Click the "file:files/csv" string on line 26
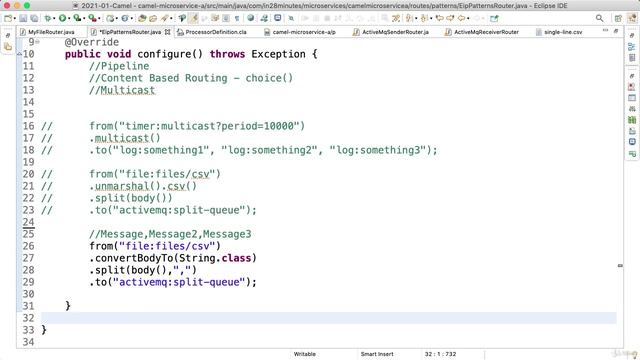The height and width of the screenshot is (360, 640). pos(167,246)
